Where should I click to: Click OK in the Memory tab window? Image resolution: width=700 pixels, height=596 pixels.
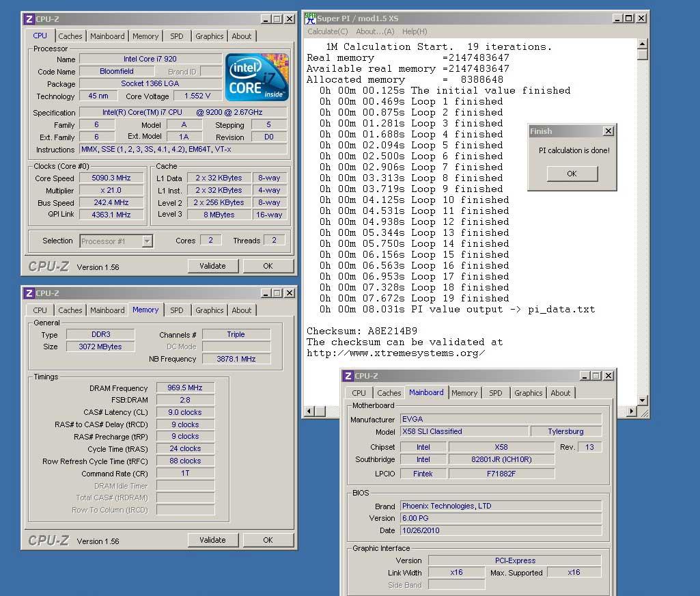pyautogui.click(x=268, y=540)
